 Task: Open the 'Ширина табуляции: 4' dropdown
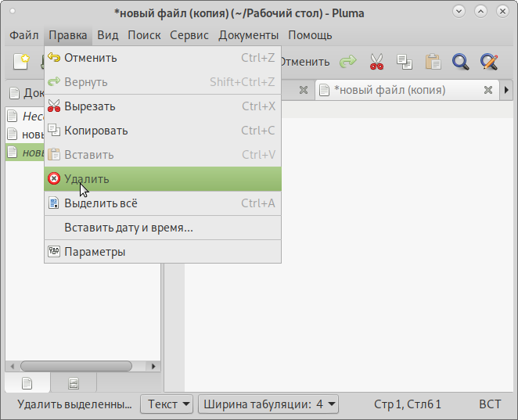pos(268,404)
